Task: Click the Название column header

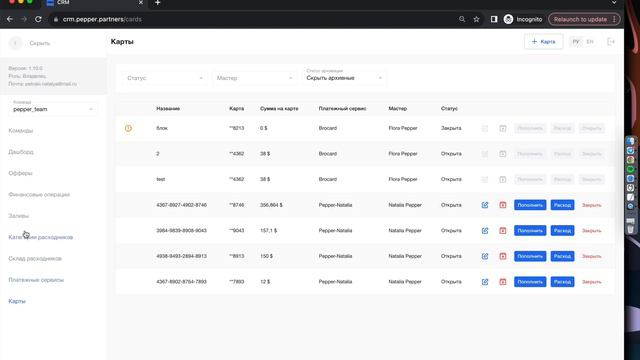Action: tap(168, 109)
